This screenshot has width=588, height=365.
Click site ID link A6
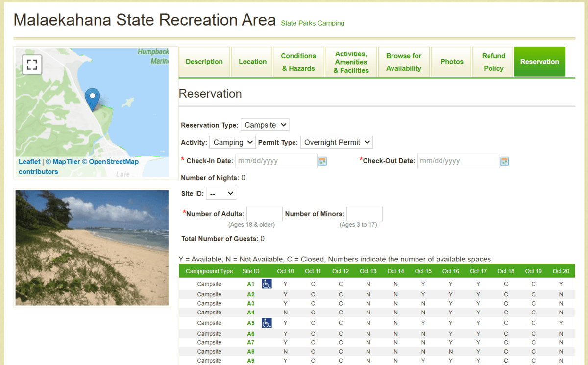pyautogui.click(x=251, y=334)
